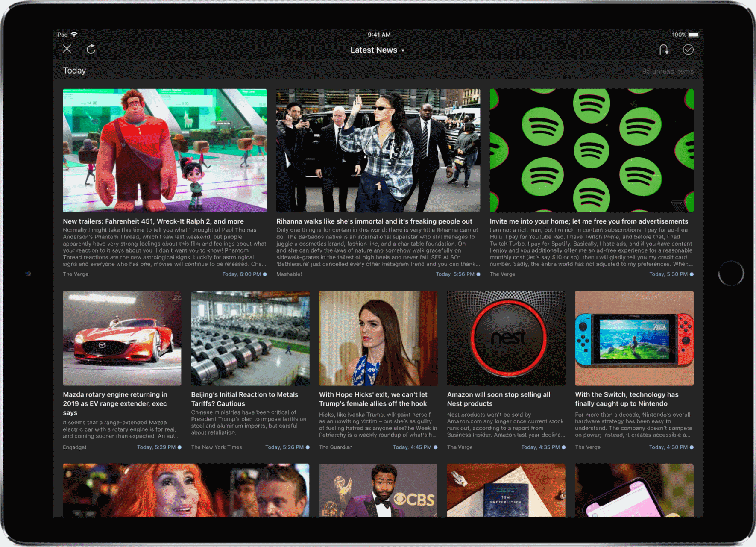Click the excerpt starting 'Nest products won't be sold'
Viewport: 756px width, 547px height.
[506, 425]
